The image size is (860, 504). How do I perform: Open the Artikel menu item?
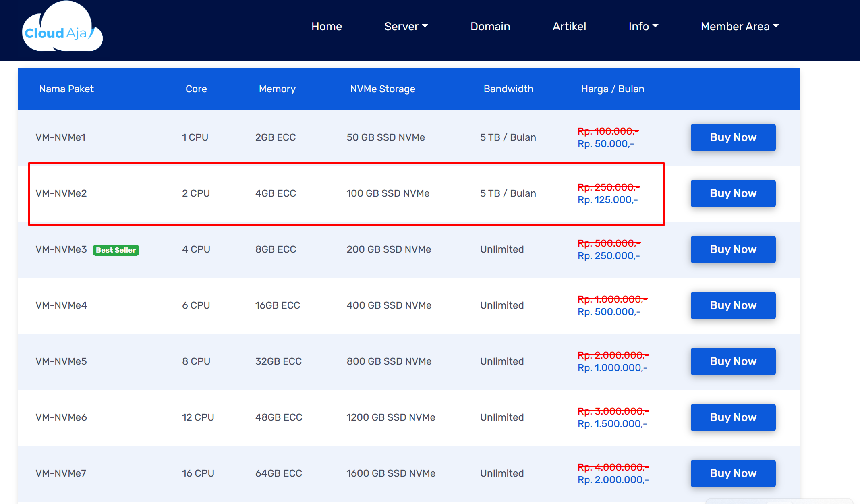click(x=569, y=27)
